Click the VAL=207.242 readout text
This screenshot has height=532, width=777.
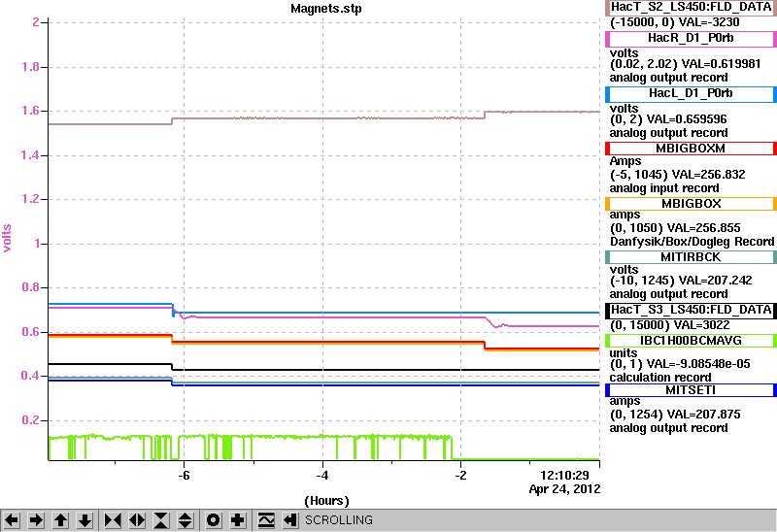(715, 281)
